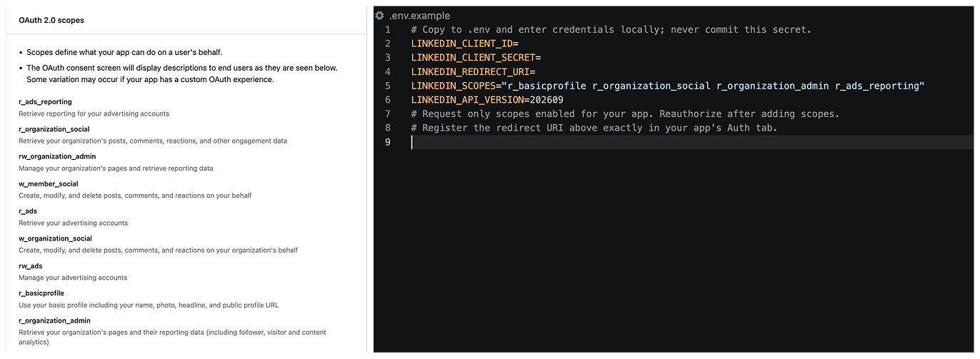The height and width of the screenshot is (359, 980).
Task: Click line number 1 in the gutter
Action: tap(388, 29)
